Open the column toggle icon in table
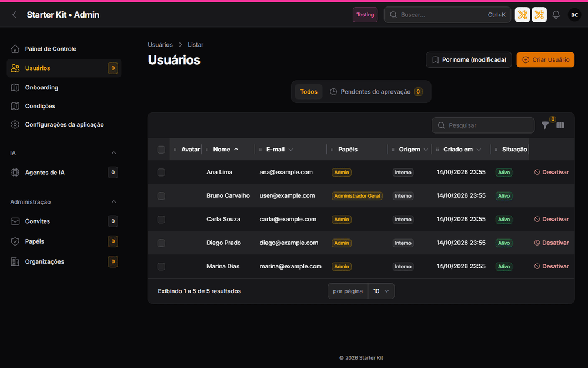Viewport: 588px width, 368px height. click(560, 125)
